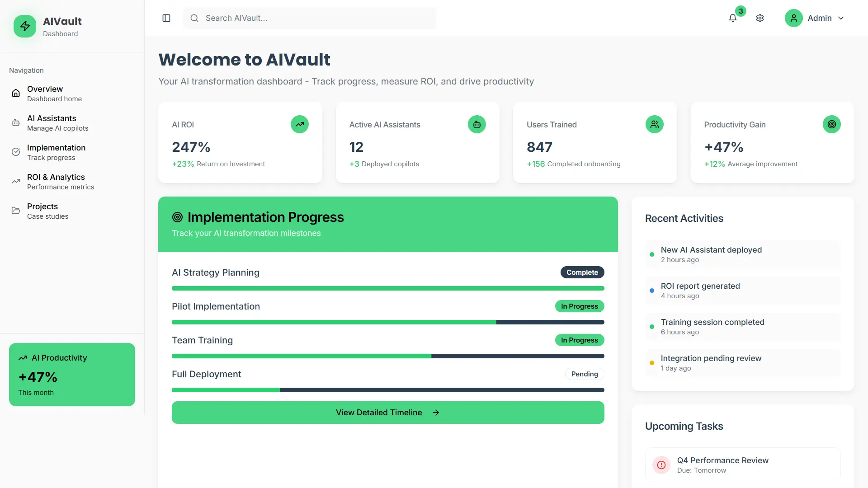Click the '+3 Deployed copilots' text
Viewport: 868px width, 488px height.
(384, 164)
